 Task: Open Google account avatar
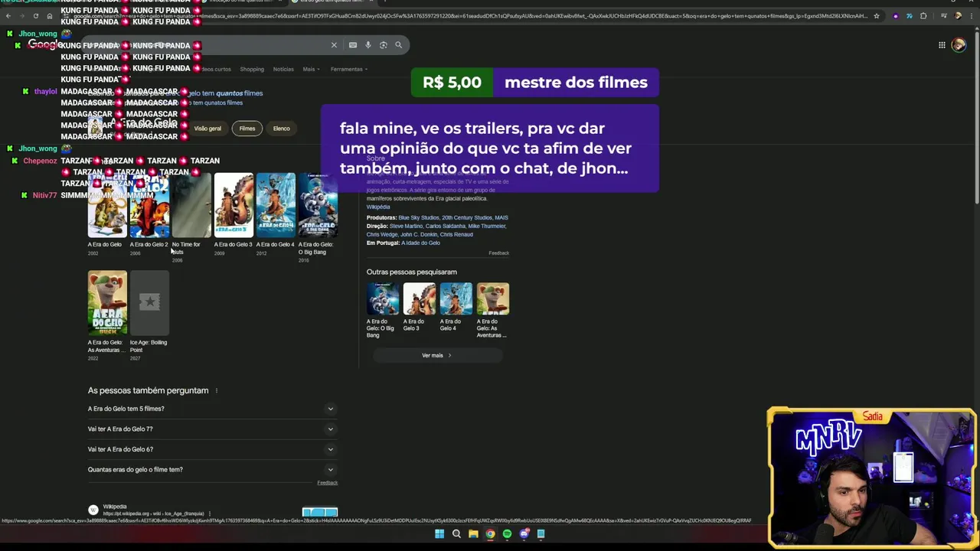[x=959, y=45]
